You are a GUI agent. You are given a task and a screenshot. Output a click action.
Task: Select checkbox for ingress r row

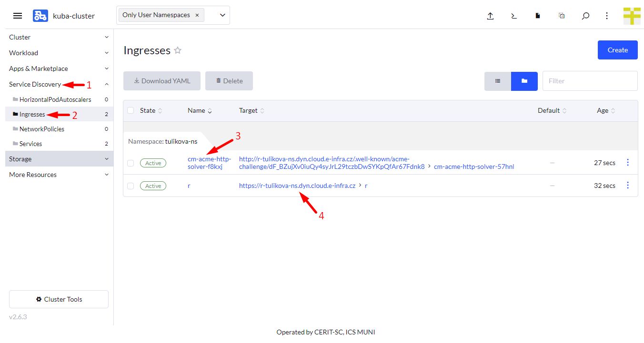(131, 186)
